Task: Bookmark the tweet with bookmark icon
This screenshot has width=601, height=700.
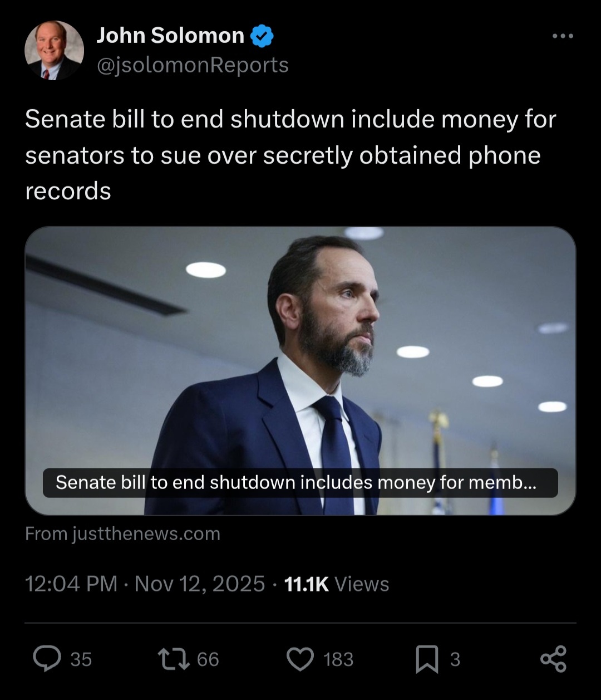Action: tap(427, 659)
